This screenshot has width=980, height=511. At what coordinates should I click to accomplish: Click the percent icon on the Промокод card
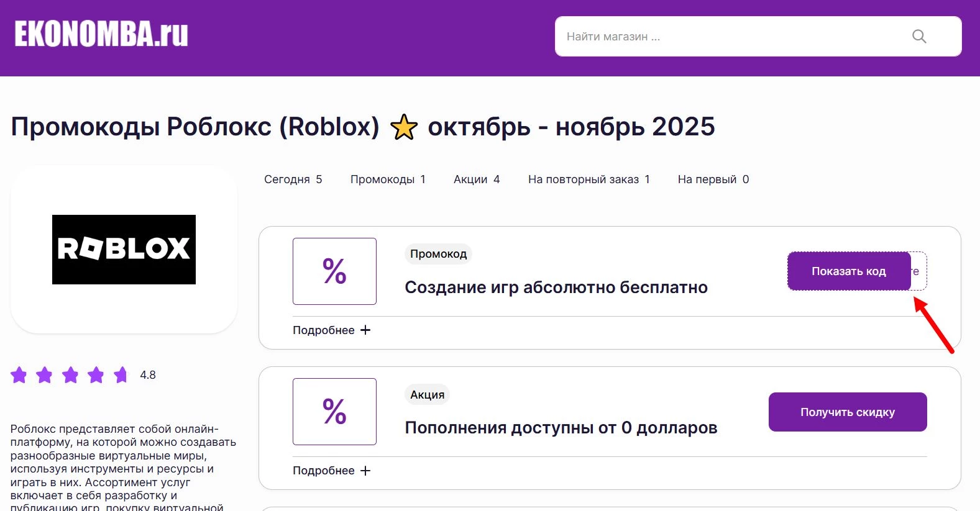coord(334,271)
